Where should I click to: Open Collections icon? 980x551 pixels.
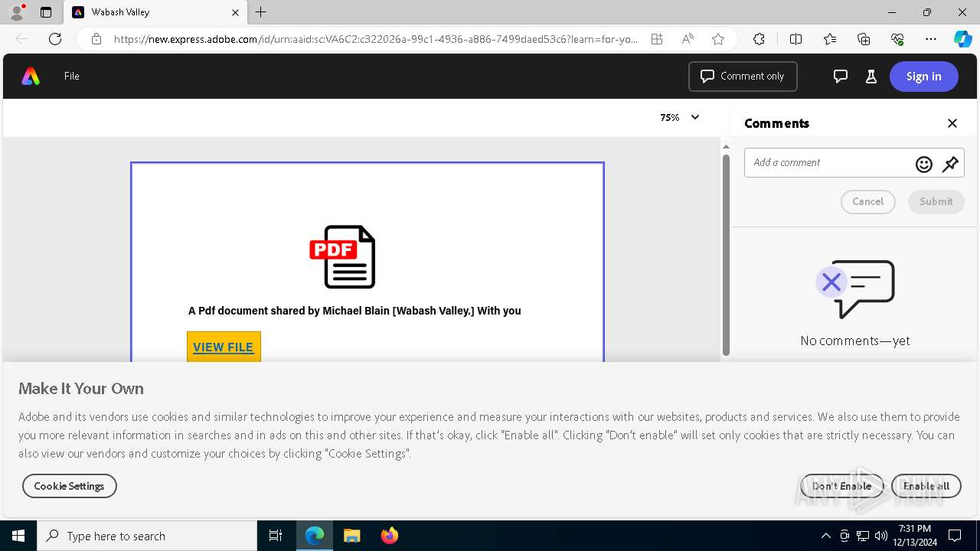point(864,39)
